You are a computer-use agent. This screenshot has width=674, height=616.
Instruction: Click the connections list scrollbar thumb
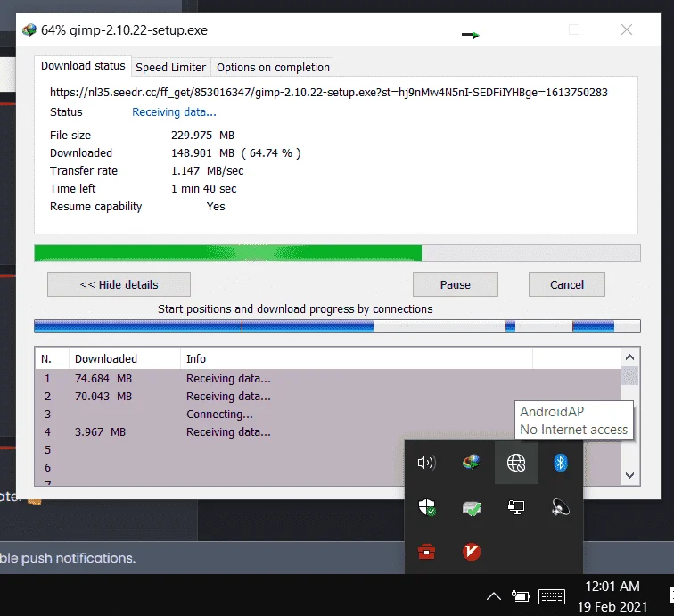(629, 376)
